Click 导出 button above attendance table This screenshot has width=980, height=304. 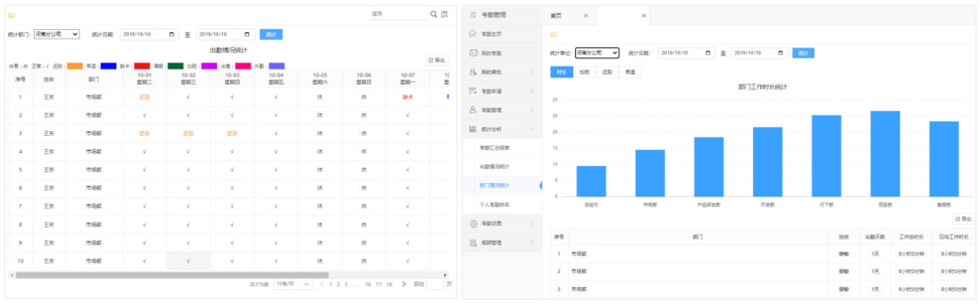click(437, 60)
